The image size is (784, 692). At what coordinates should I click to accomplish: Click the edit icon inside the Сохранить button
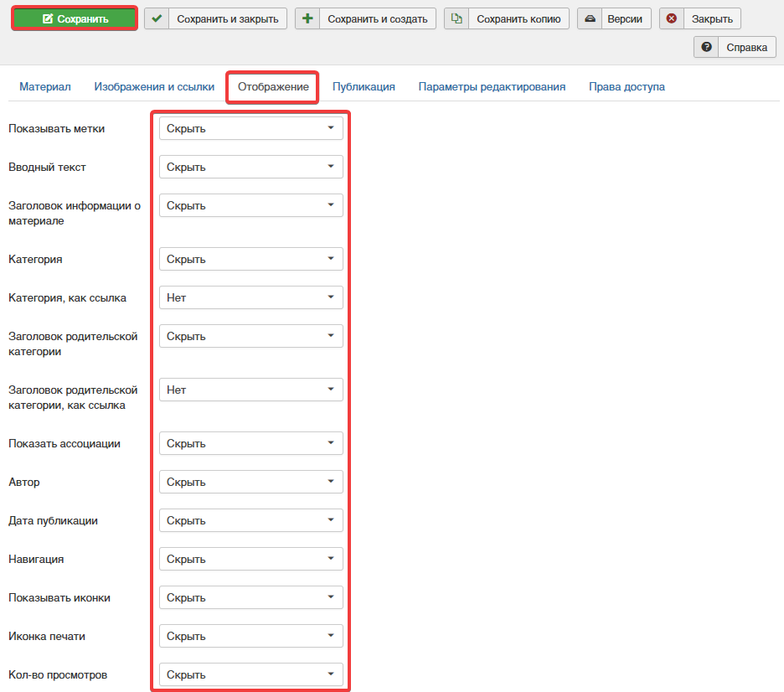click(48, 18)
